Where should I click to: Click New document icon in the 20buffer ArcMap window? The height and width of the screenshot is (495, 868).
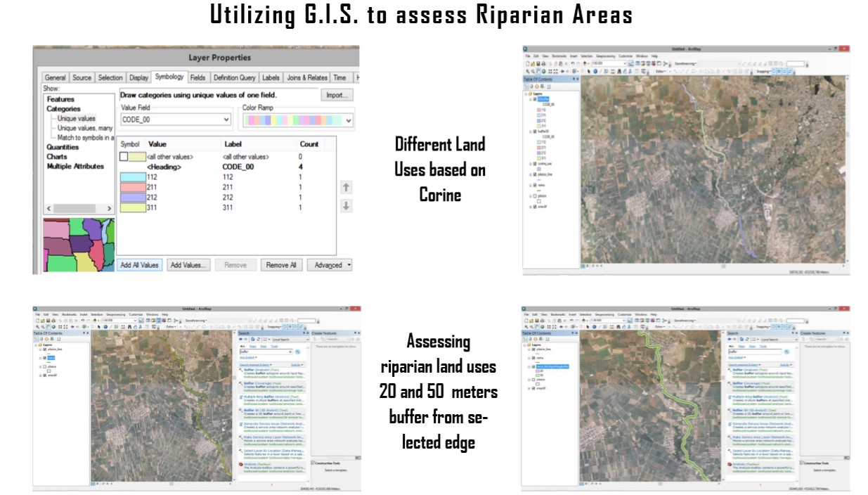click(x=526, y=63)
